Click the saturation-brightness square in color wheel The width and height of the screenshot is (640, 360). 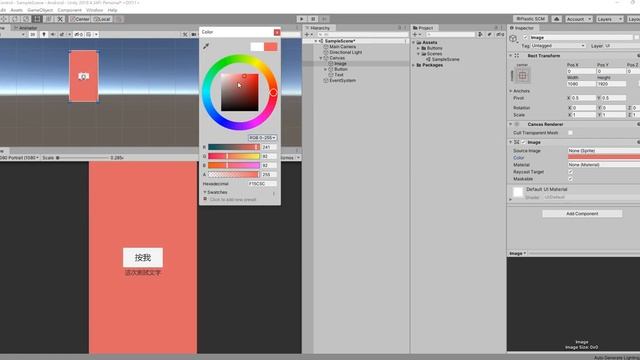click(240, 92)
